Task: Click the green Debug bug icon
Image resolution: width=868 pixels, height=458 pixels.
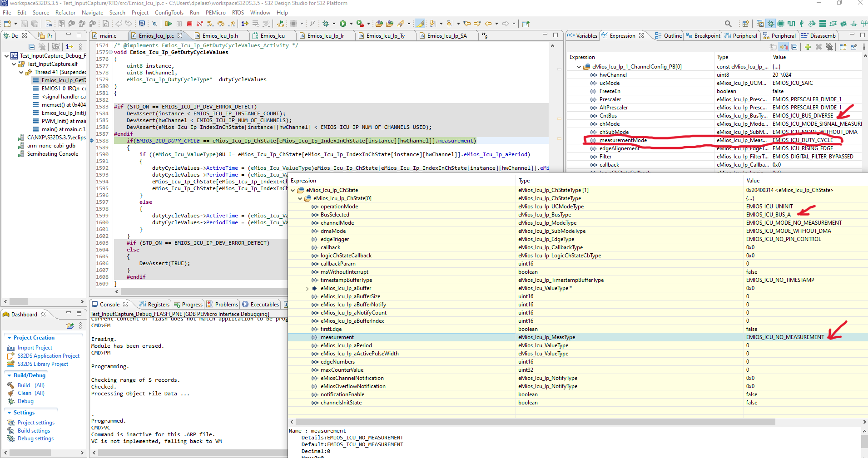Action: [x=326, y=24]
